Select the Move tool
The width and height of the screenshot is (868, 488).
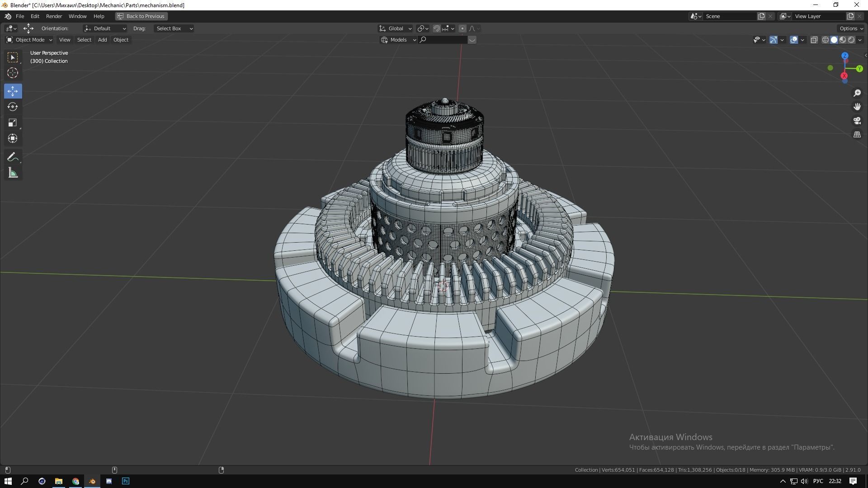click(x=13, y=91)
